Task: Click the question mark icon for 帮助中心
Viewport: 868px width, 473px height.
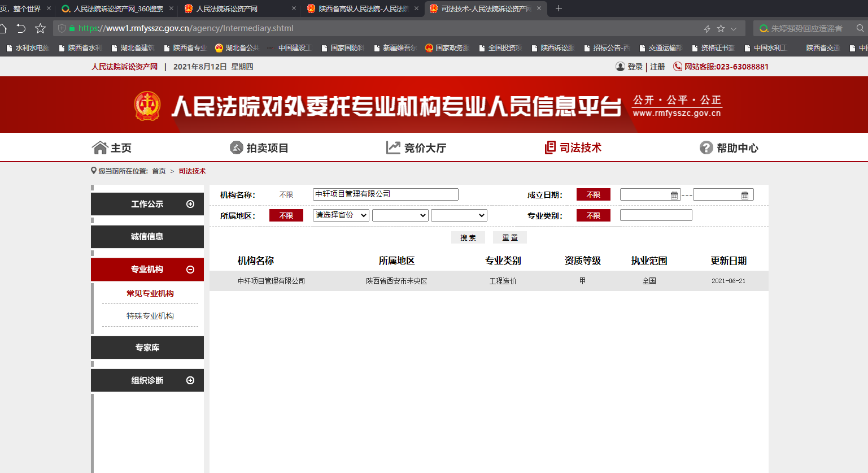Action: click(x=706, y=147)
